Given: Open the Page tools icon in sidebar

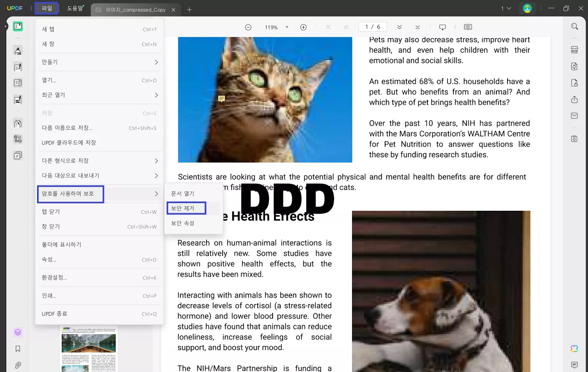Looking at the screenshot, I should tap(18, 124).
